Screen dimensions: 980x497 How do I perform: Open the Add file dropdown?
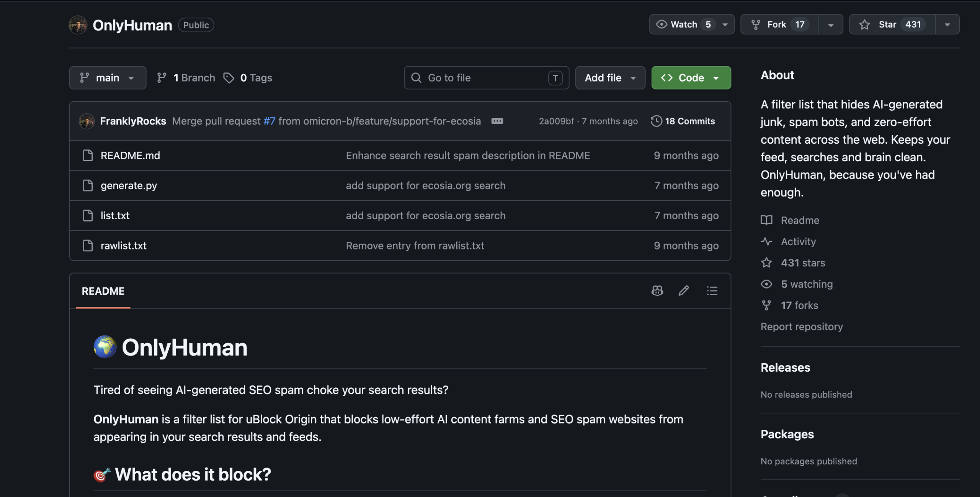[x=610, y=78]
